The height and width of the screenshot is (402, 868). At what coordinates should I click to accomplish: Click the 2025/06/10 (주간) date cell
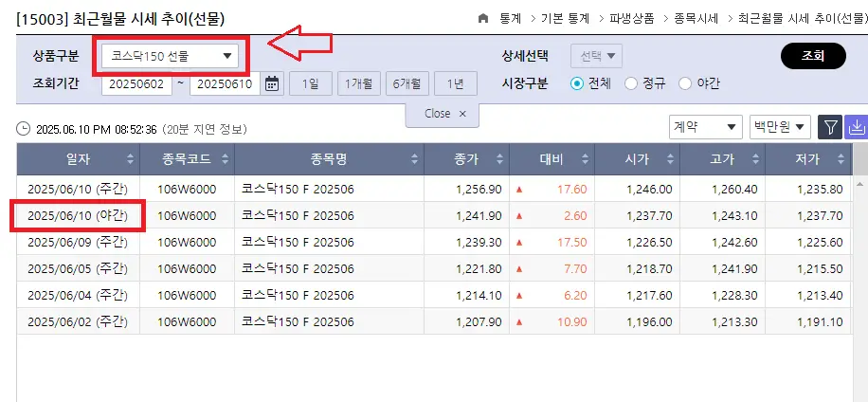tap(78, 190)
